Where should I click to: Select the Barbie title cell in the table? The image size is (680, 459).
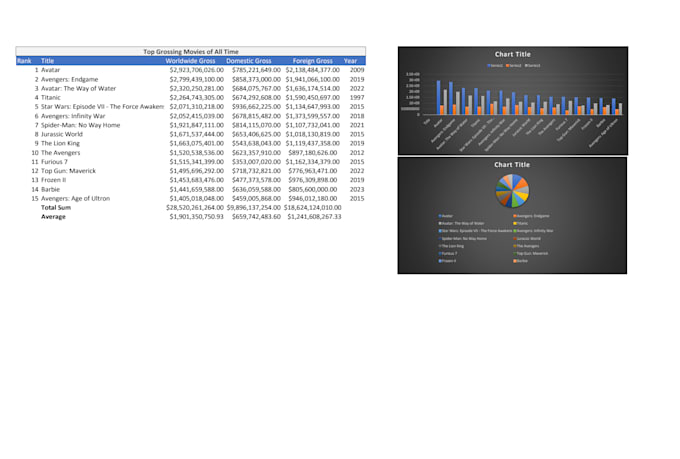[50, 190]
